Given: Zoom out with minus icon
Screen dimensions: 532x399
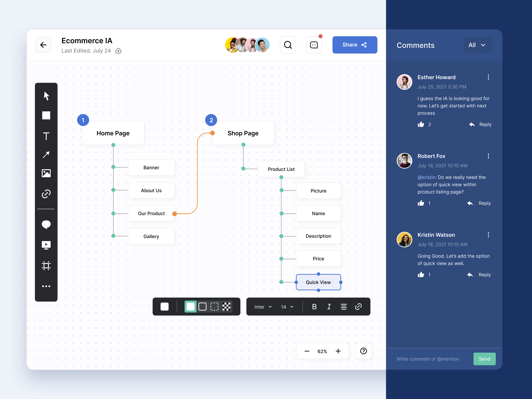Looking at the screenshot, I should click(x=307, y=351).
